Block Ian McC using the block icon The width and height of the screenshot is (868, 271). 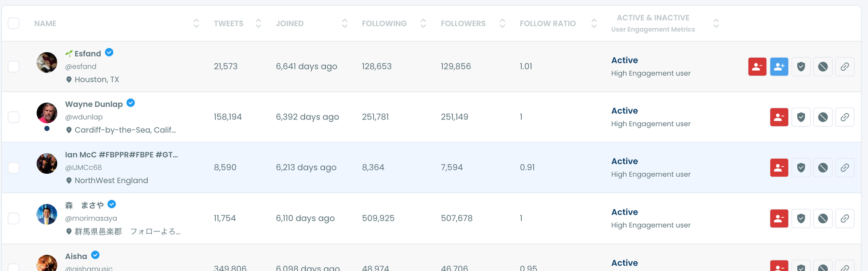click(823, 168)
